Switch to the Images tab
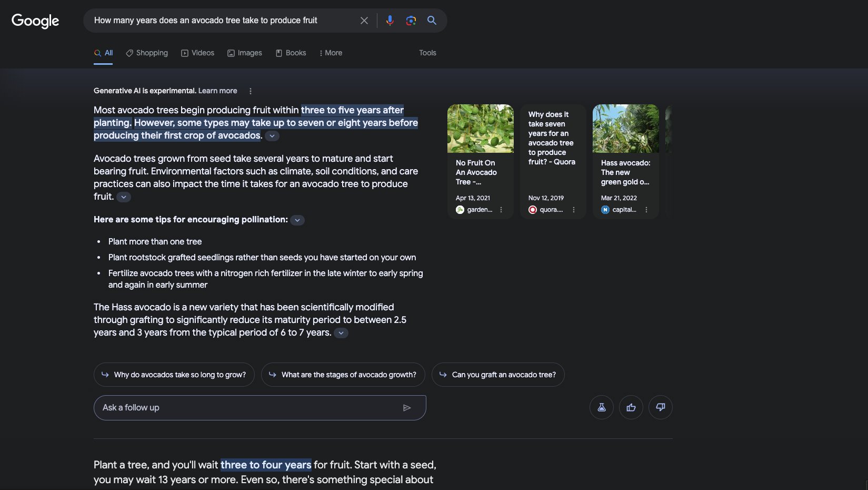Image resolution: width=868 pixels, height=490 pixels. coord(245,53)
